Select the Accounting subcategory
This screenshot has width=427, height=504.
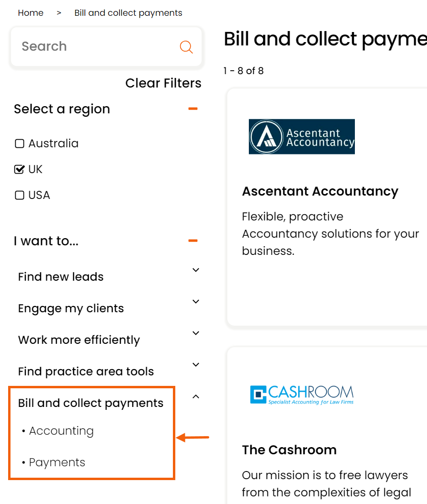tap(61, 431)
